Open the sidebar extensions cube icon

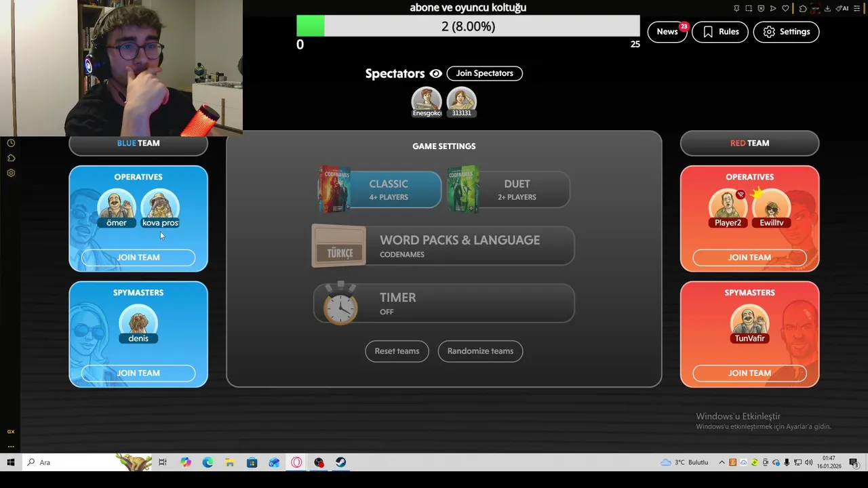[x=11, y=158]
